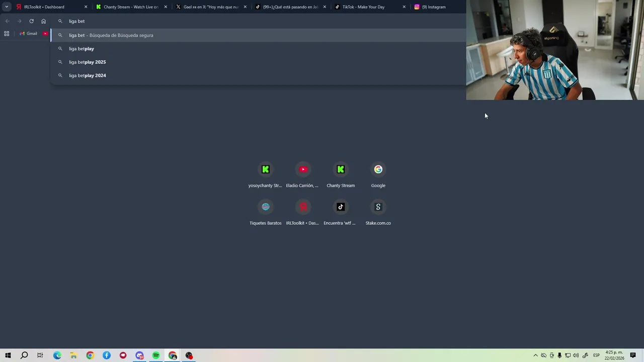The height and width of the screenshot is (362, 644).
Task: Launch Microsoft Edge from taskbar
Action: (x=57, y=355)
